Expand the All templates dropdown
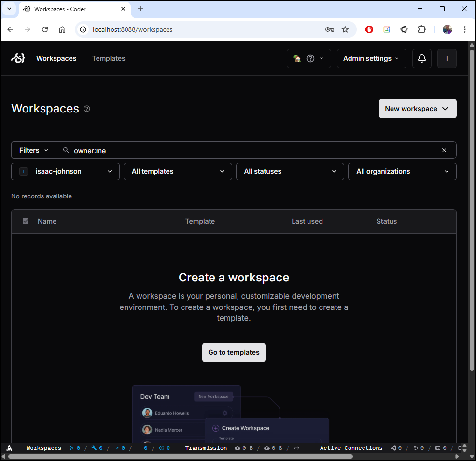Viewport: 476px width, 461px height. [x=178, y=171]
